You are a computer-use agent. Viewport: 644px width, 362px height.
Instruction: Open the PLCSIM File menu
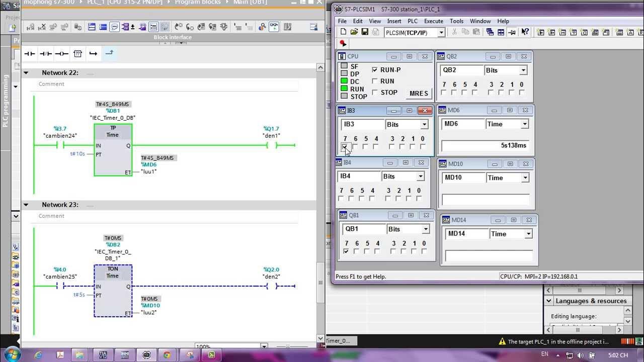tap(342, 21)
